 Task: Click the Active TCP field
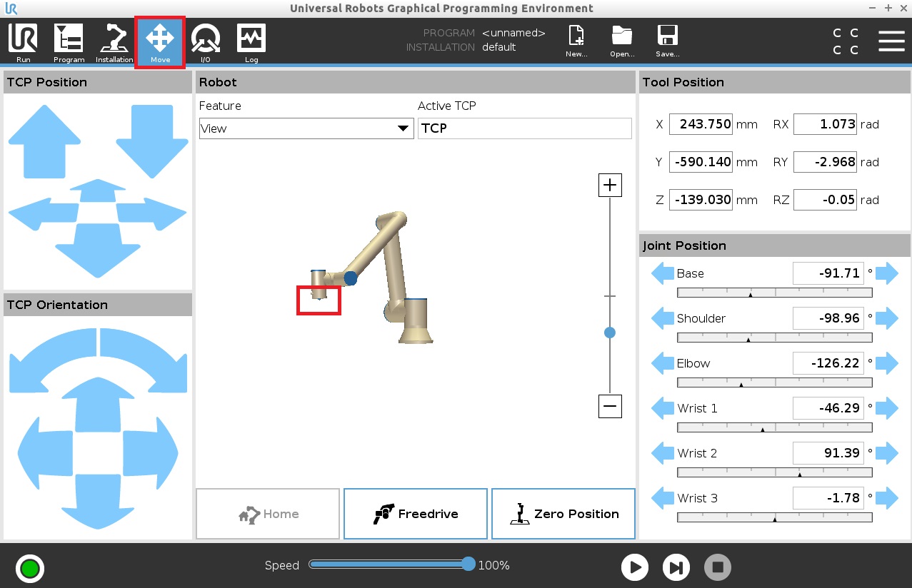tap(525, 128)
